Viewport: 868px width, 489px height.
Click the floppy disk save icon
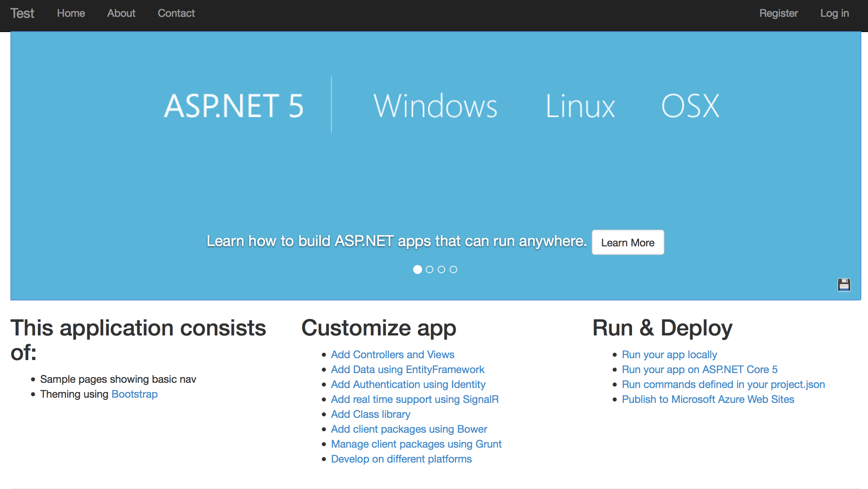[844, 285]
